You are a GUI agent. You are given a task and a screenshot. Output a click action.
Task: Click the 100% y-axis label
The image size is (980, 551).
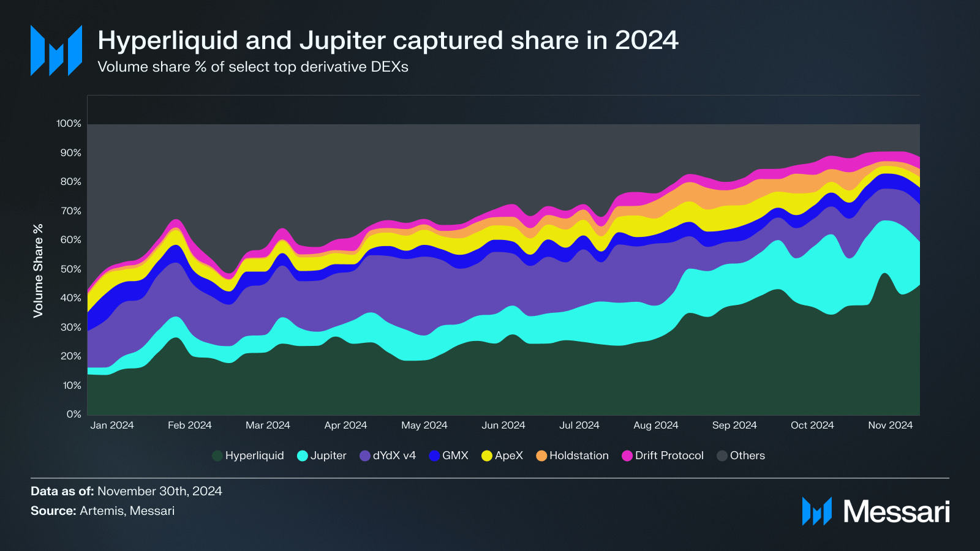[69, 124]
